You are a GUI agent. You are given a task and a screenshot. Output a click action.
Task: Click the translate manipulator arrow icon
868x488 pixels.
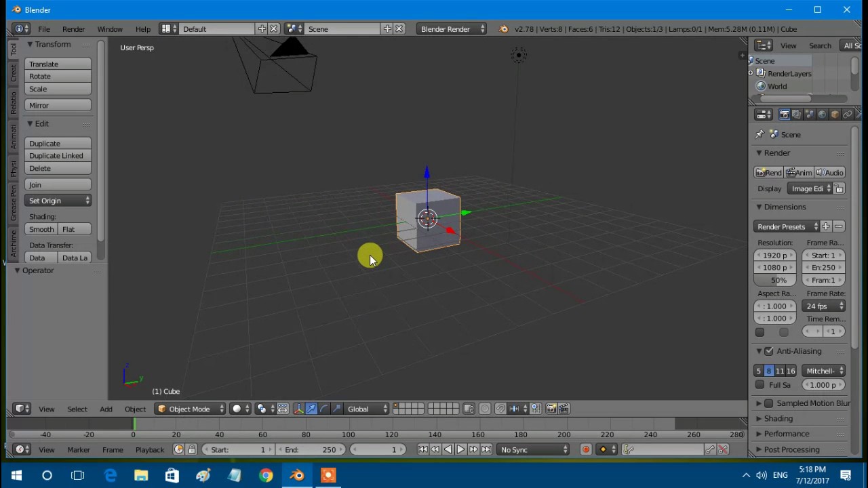tap(311, 409)
